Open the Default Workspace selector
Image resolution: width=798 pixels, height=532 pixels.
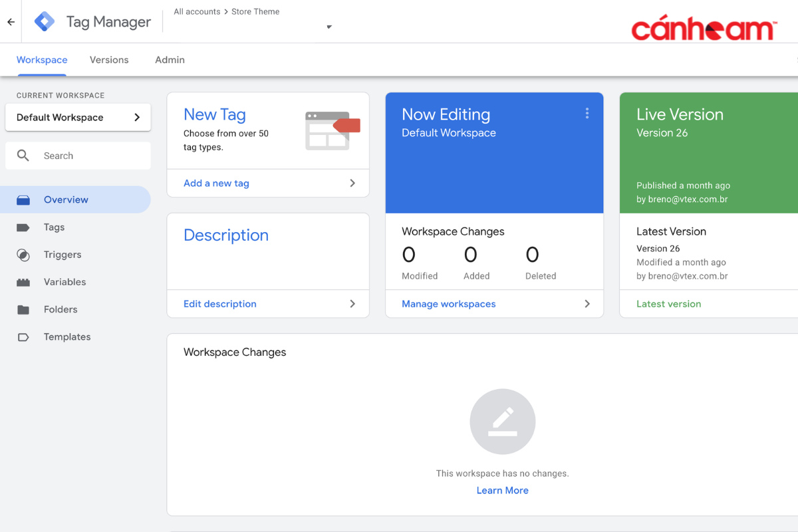78,117
